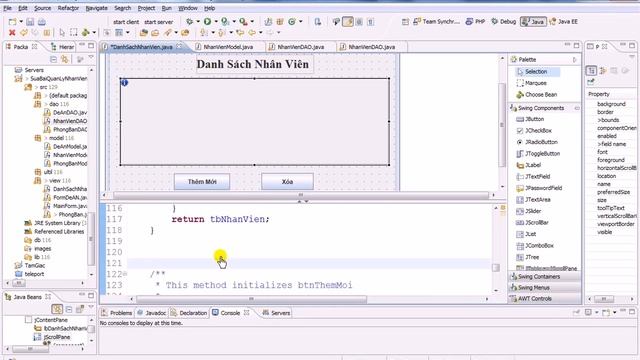Select JList component in palette
This screenshot has width=640, height=360.
pos(526,234)
